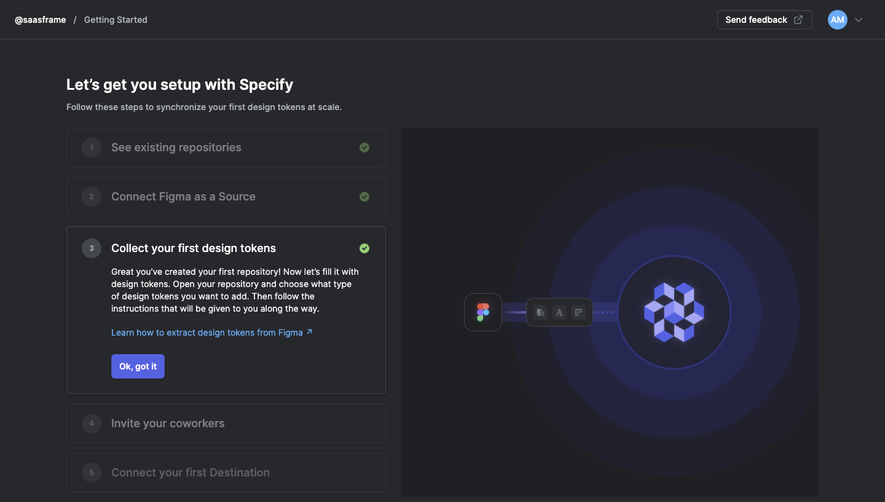885x502 pixels.
Task: Expand the account menu chevron
Action: 858,20
